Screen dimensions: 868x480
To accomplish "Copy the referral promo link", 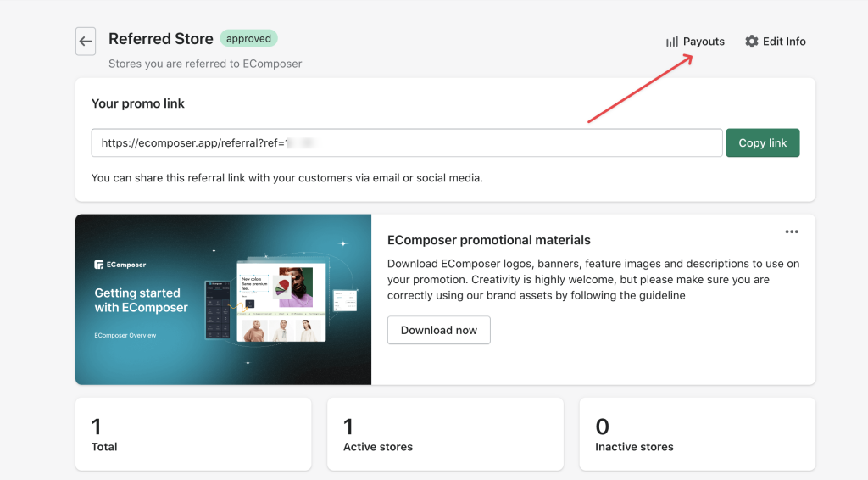I will pyautogui.click(x=762, y=142).
